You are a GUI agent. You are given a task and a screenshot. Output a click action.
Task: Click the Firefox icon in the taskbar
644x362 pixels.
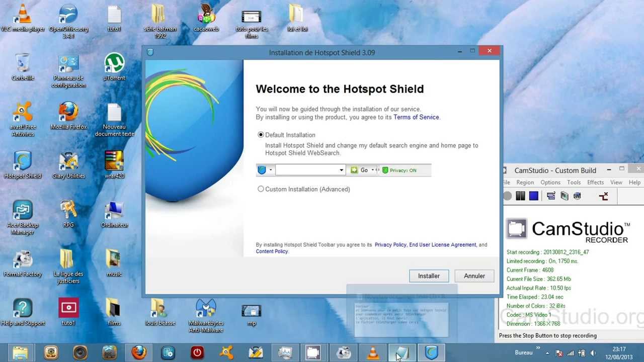[x=139, y=352]
